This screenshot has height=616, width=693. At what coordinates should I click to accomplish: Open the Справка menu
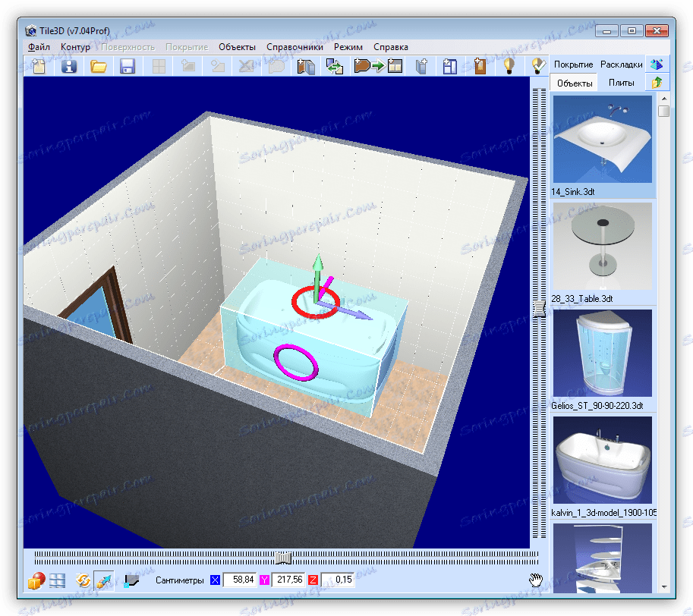(x=391, y=47)
